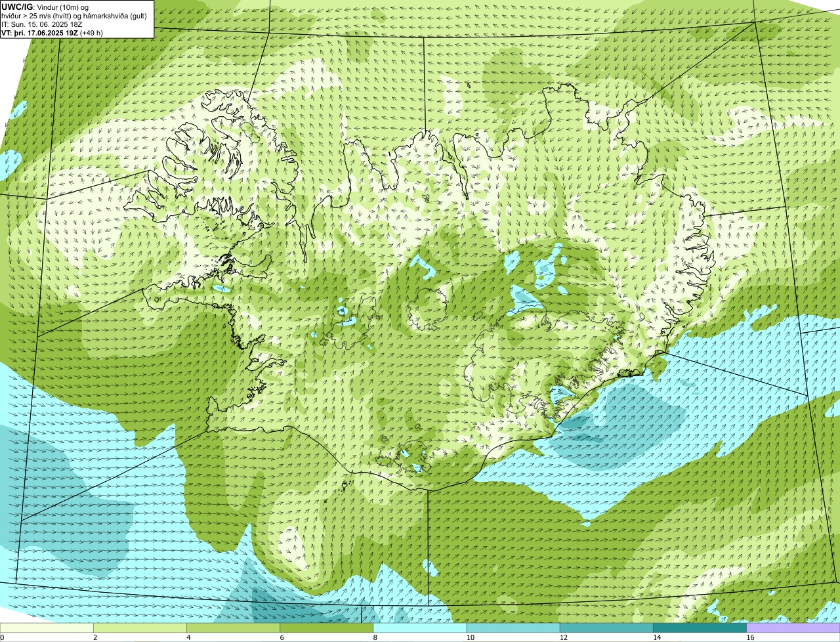Click the legend scale label "10"
Image resolution: width=840 pixels, height=642 pixels.
tap(471, 637)
